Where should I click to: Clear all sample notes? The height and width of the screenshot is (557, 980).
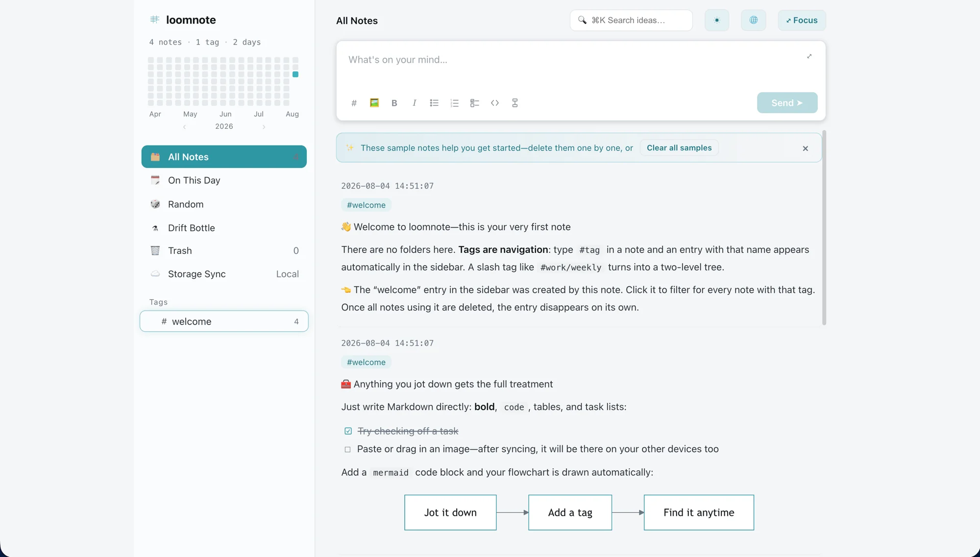[x=679, y=148]
